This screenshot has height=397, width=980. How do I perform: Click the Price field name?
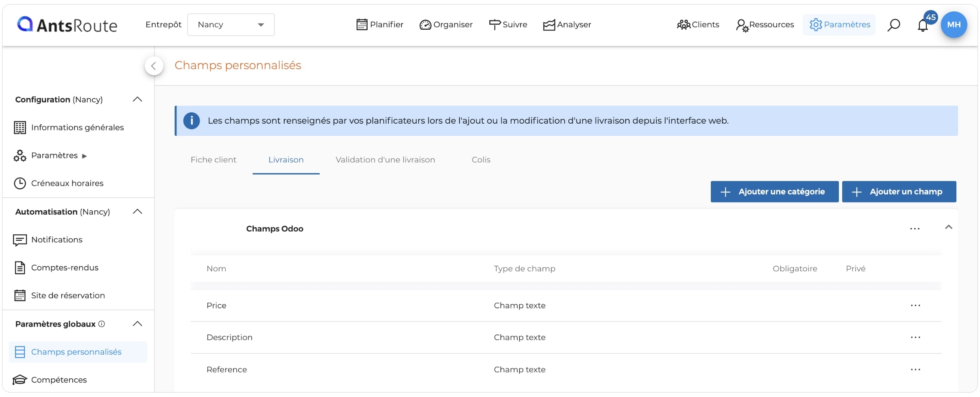[216, 305]
